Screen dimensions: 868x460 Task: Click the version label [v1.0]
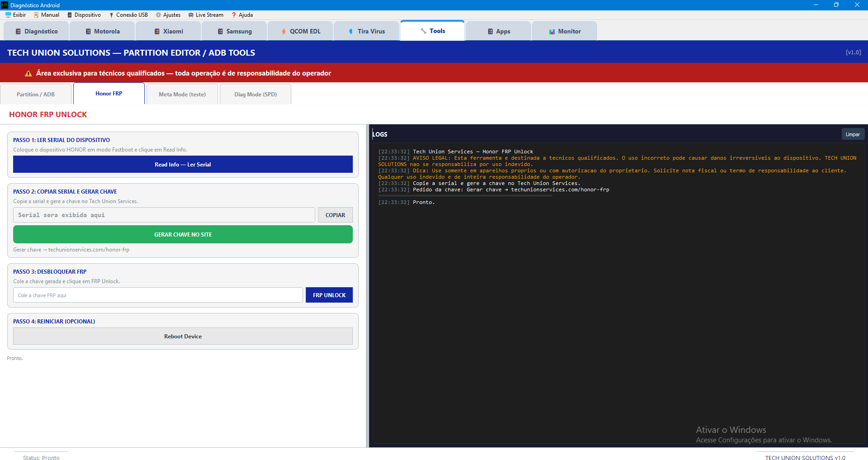point(853,52)
